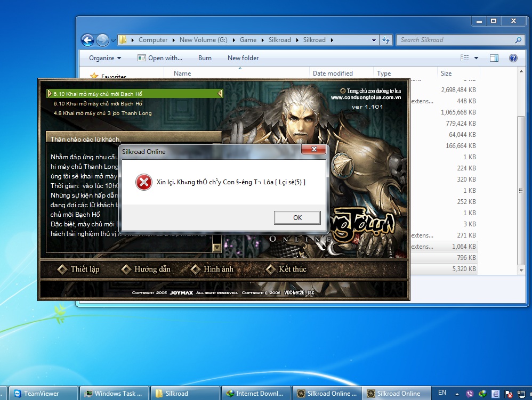Click the search magnifier icon in Explorer
This screenshot has height=400, width=532.
(518, 40)
